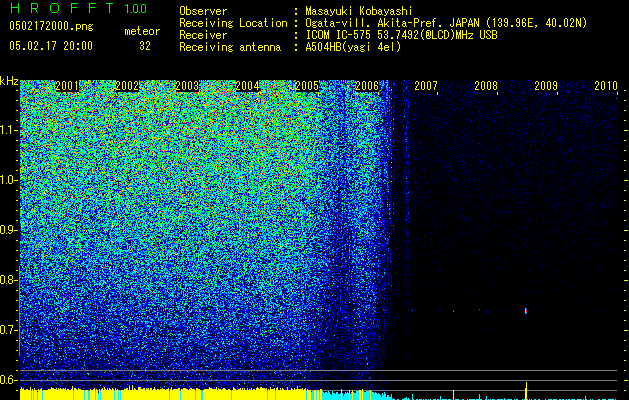Click the 1.0 frequency axis label
The height and width of the screenshot is (400, 629).
tap(8, 180)
